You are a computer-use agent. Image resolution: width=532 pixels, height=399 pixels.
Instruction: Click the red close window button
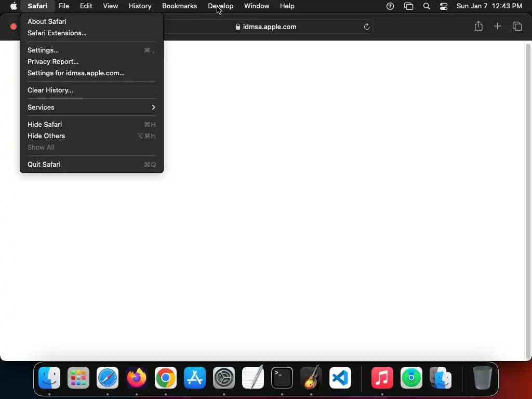pyautogui.click(x=14, y=26)
